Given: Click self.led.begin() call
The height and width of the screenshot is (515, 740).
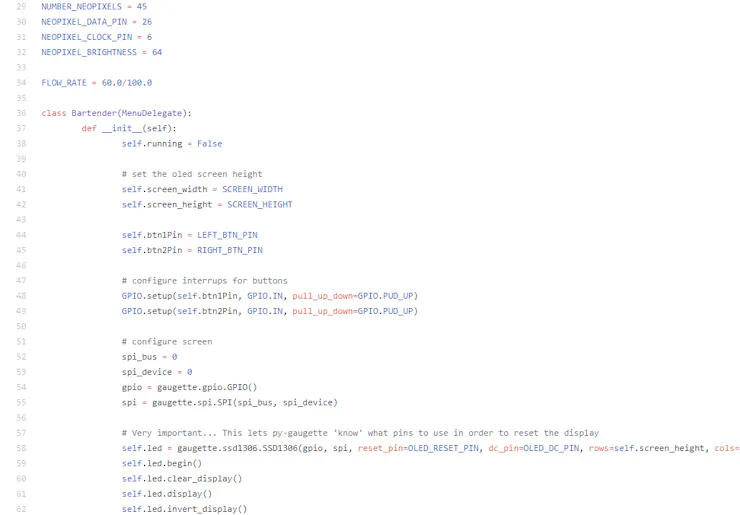Looking at the screenshot, I should (x=162, y=464).
